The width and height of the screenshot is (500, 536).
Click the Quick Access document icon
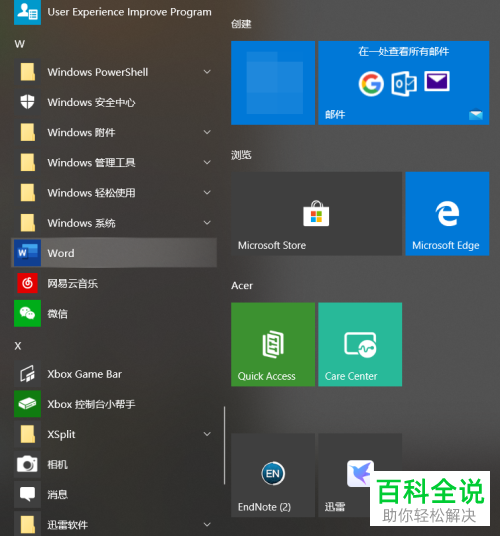(273, 344)
